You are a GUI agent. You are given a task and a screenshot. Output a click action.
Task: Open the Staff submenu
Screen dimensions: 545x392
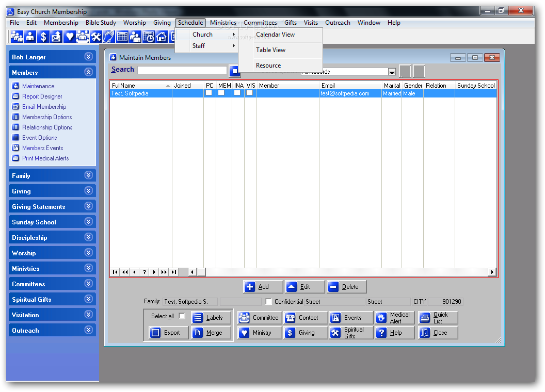[x=207, y=46]
